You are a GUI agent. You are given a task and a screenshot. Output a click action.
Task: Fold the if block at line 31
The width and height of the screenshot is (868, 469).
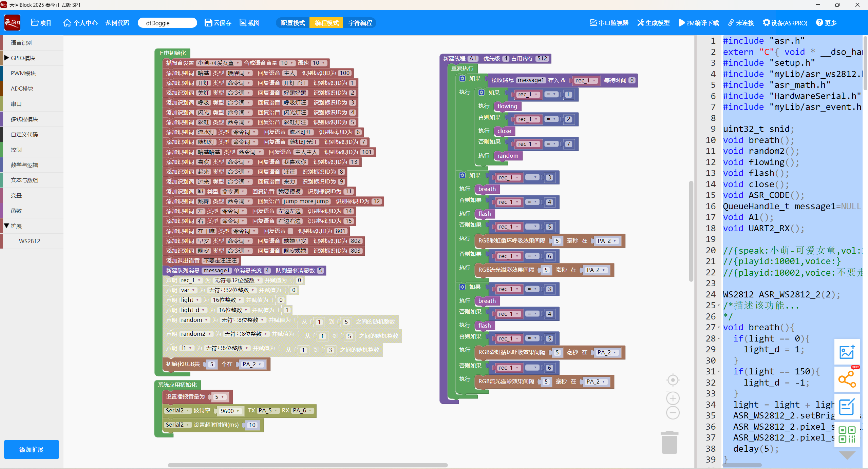719,372
